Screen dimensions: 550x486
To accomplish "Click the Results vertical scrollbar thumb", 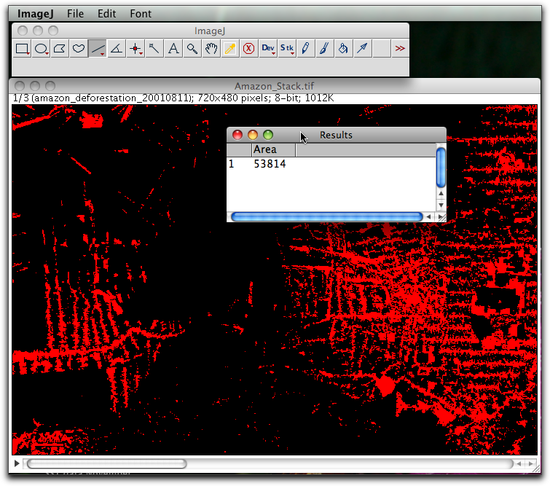I will [441, 168].
